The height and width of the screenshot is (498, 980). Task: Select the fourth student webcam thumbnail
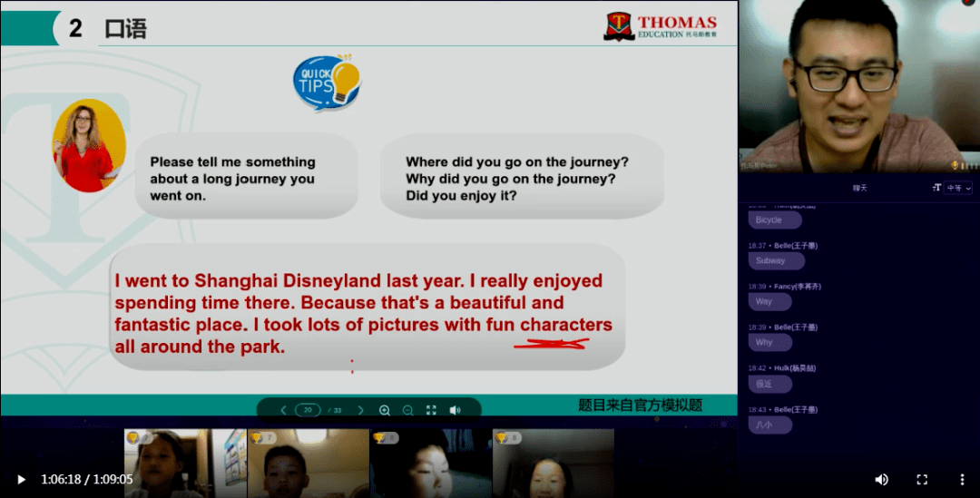[554, 463]
